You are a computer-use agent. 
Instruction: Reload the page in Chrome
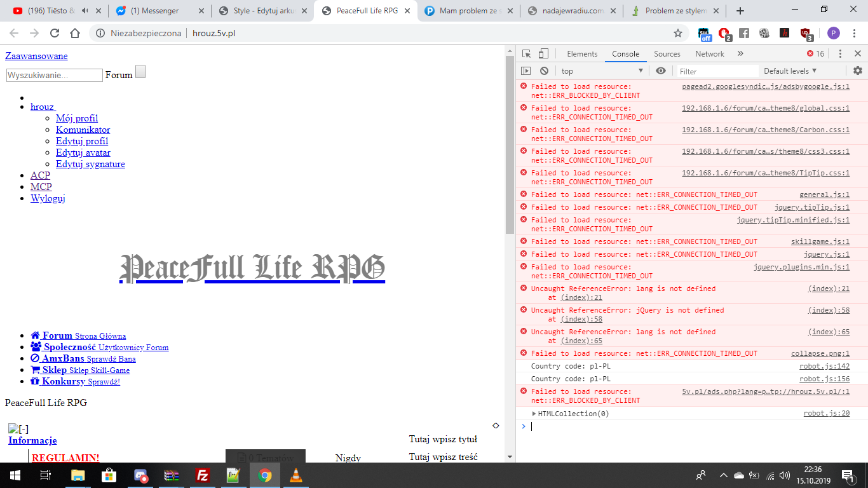pyautogui.click(x=55, y=33)
